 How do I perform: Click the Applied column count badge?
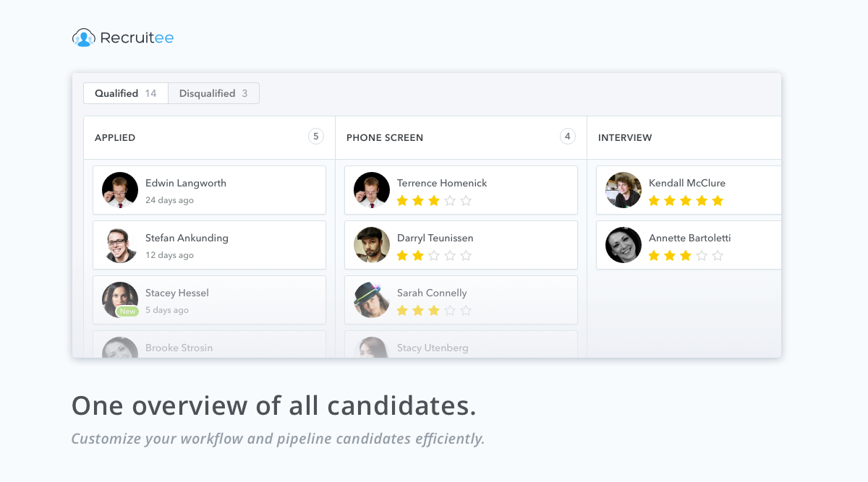point(316,137)
